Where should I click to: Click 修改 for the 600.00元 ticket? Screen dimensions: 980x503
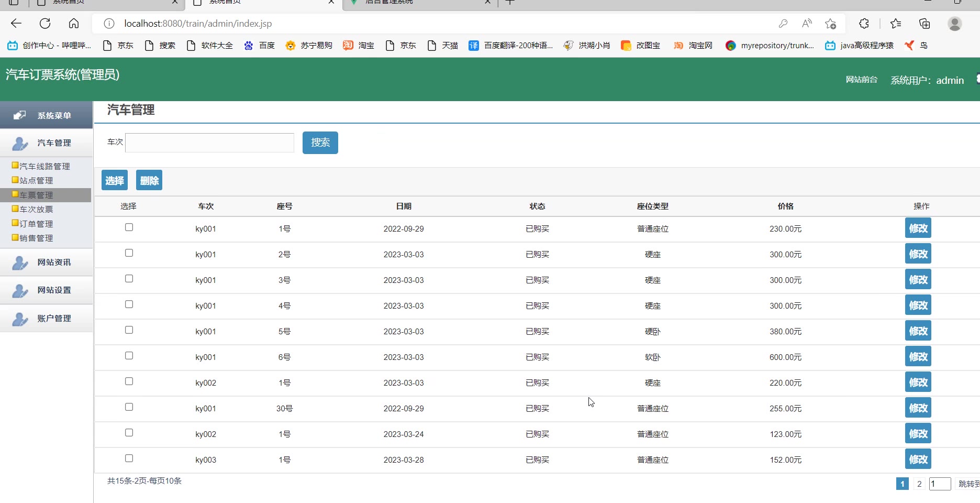coord(918,357)
